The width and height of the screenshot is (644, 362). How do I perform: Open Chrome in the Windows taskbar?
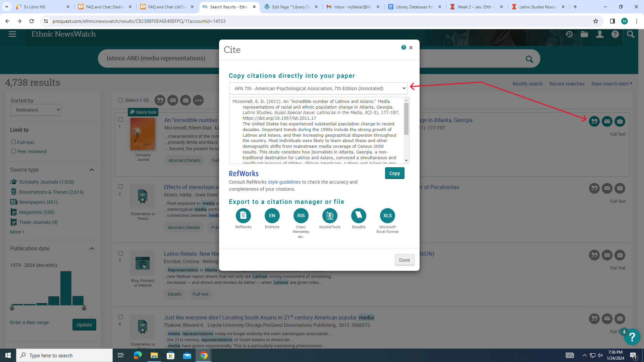point(204,355)
